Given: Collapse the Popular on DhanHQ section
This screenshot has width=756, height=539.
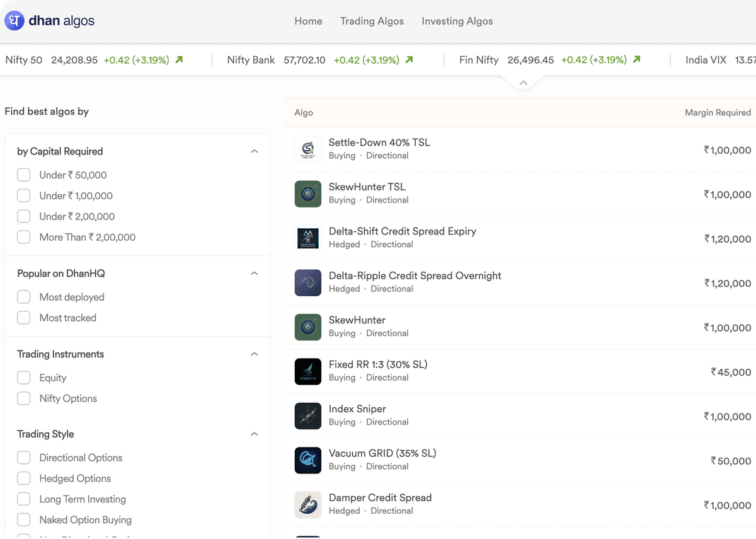Looking at the screenshot, I should pyautogui.click(x=255, y=274).
